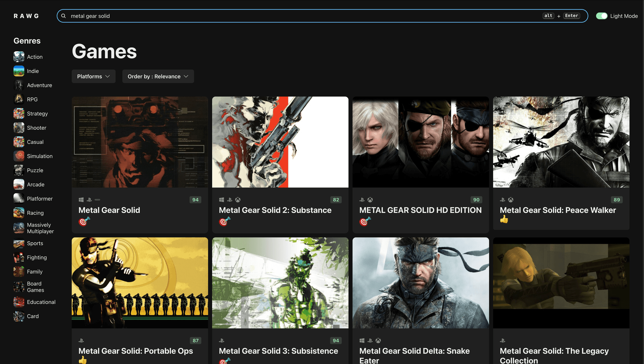Click the Platformer genre icon
Viewport: 644px width, 364px height.
19,199
